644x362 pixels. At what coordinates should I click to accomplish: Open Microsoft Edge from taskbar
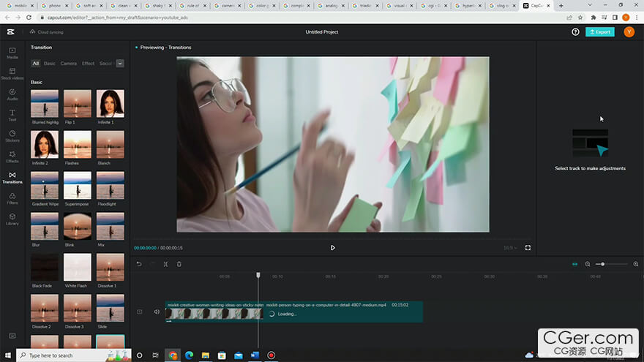tap(189, 355)
